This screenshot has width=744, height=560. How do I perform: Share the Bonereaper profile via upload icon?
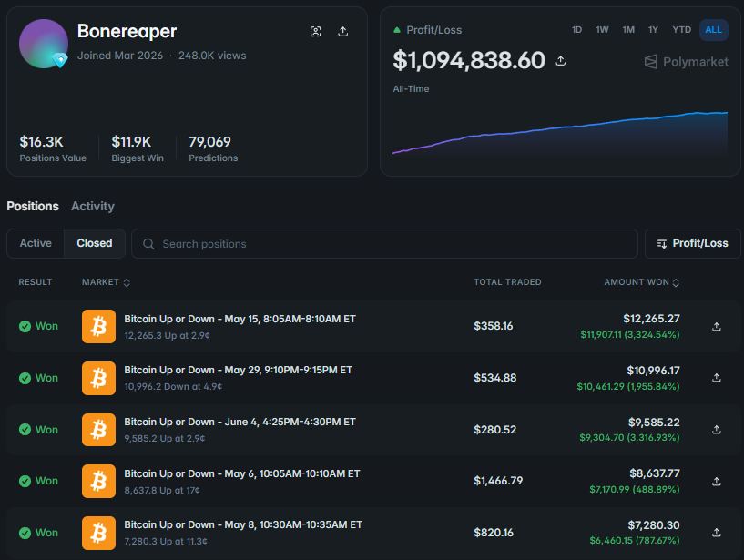(x=343, y=32)
